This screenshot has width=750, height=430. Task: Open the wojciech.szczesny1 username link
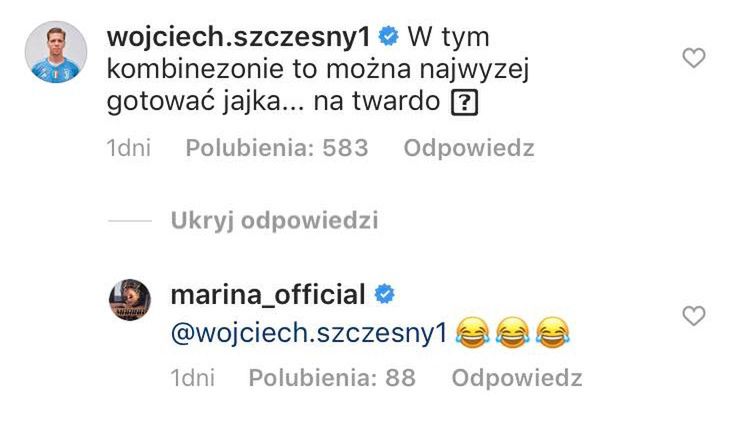pyautogui.click(x=238, y=38)
